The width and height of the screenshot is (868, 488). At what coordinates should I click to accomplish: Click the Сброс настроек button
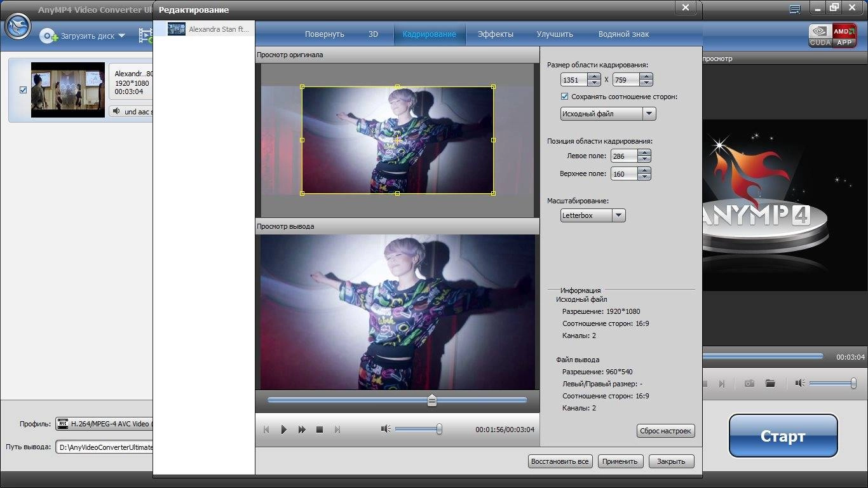click(x=666, y=431)
